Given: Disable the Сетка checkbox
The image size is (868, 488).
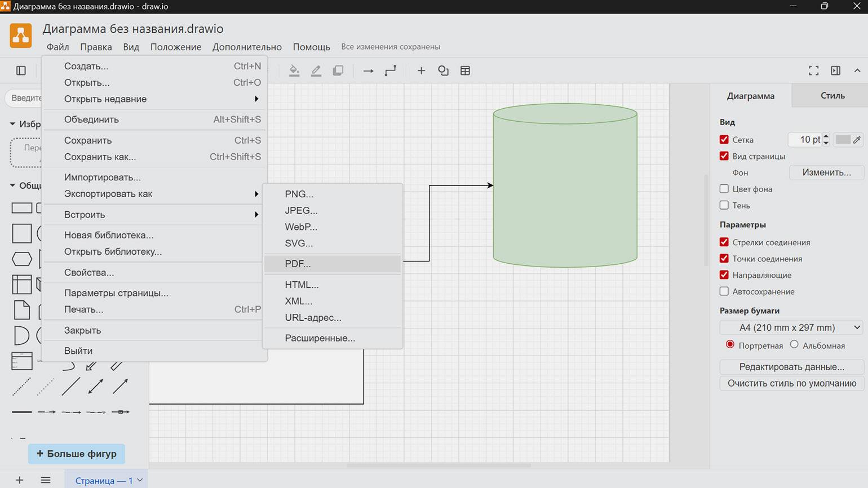Looking at the screenshot, I should coord(724,139).
